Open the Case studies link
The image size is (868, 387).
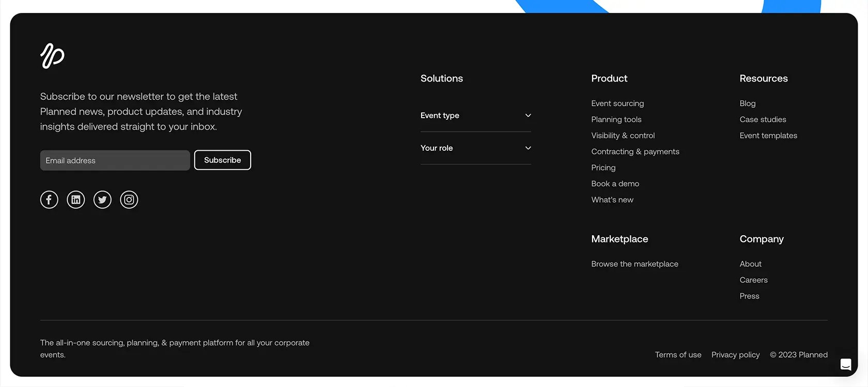click(763, 119)
